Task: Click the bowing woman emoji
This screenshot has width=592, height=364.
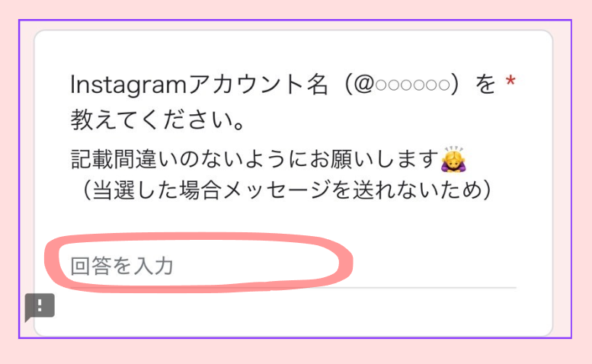Action: (x=453, y=159)
